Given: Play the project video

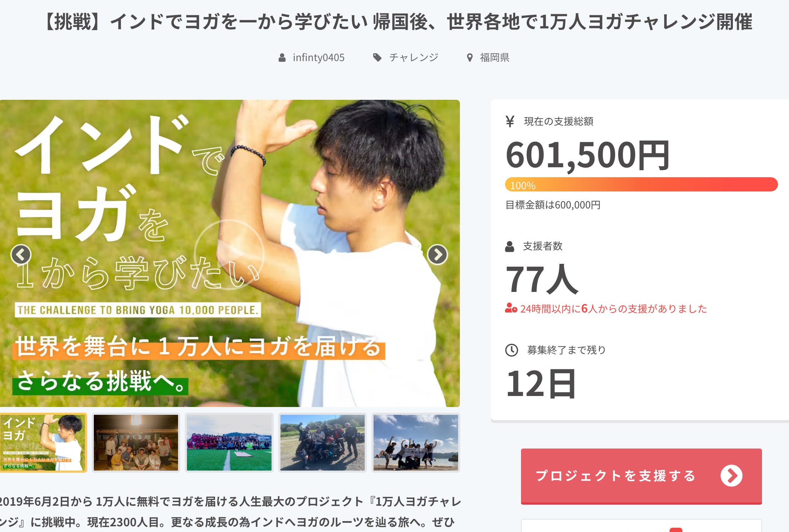Looking at the screenshot, I should point(229,254).
